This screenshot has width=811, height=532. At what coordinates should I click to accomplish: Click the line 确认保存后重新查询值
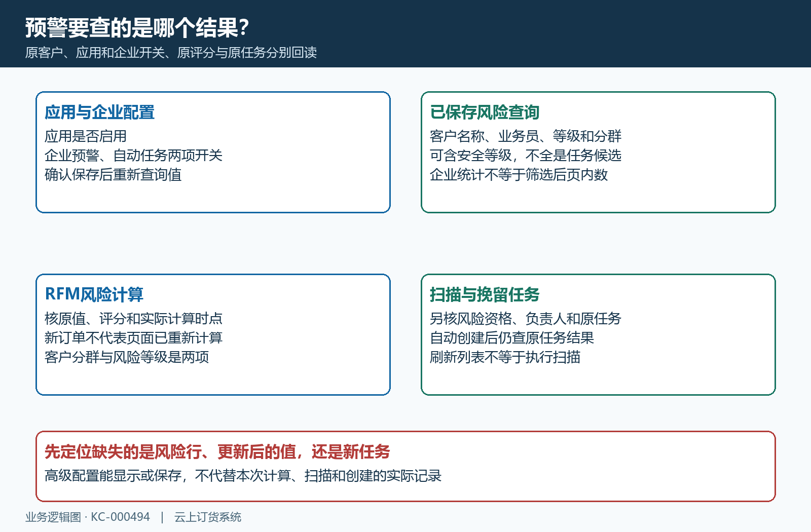113,175
